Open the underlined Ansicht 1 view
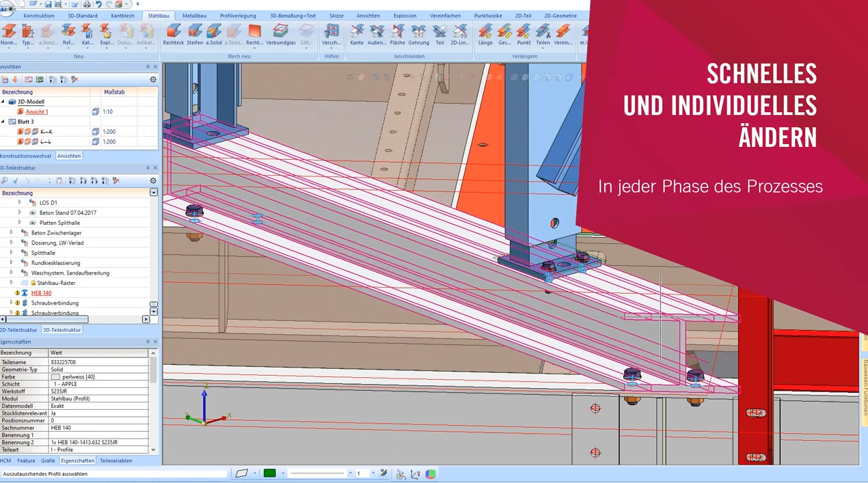Viewport: 868px width, 483px height. [x=36, y=111]
